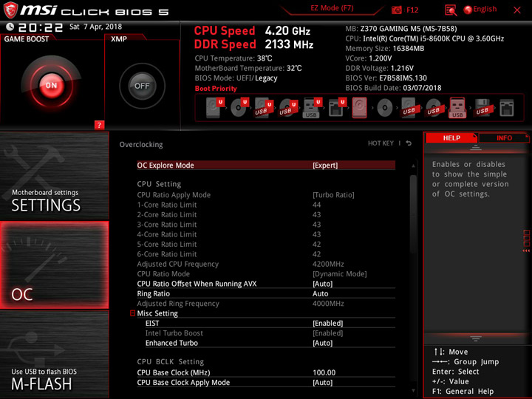
Task: Turn off the GAME BOOST knob
Action: click(51, 85)
